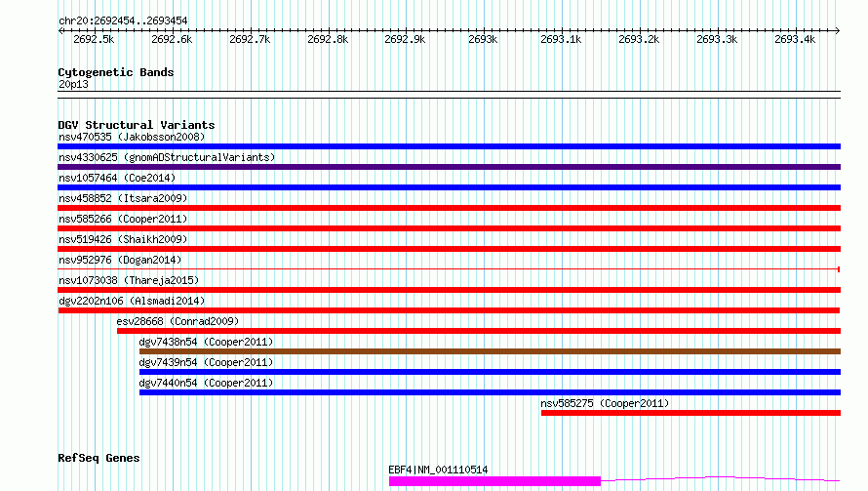Select the RefSeq Genes track title
868x491 pixels.
click(x=99, y=458)
